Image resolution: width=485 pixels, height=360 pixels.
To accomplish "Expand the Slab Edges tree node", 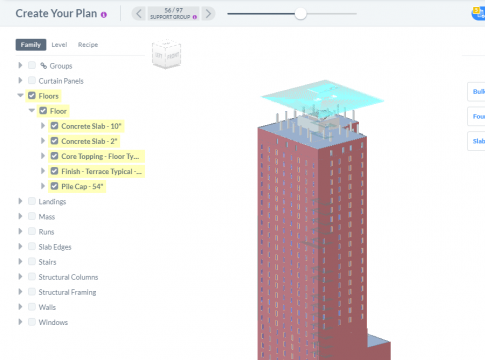I will pyautogui.click(x=20, y=246).
